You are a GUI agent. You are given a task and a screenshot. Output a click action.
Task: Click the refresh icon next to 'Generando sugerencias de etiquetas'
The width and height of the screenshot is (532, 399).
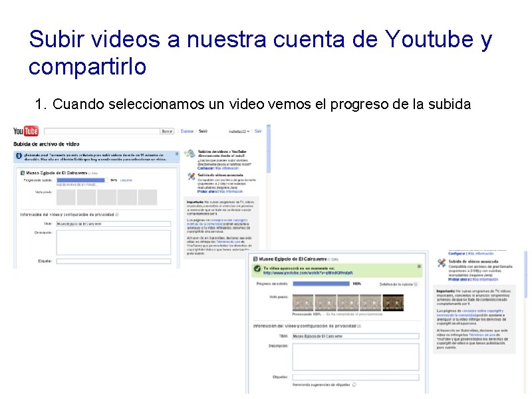[354, 384]
